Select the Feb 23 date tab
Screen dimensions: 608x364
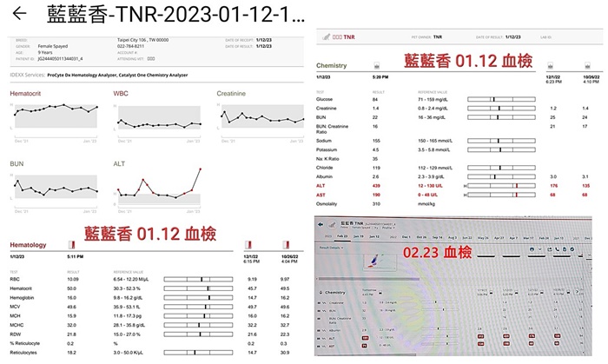(x=342, y=236)
